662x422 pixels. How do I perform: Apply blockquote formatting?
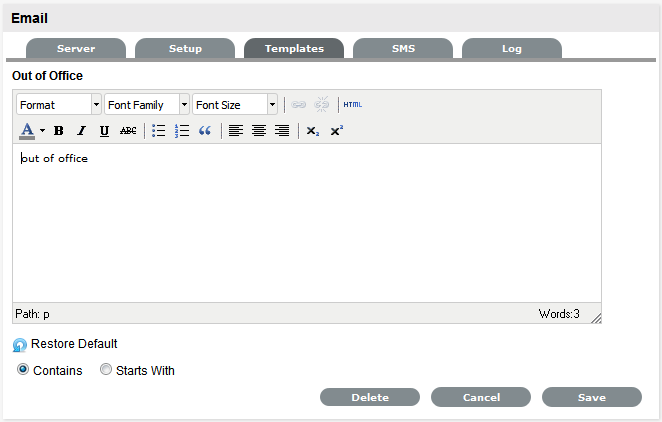tap(205, 131)
